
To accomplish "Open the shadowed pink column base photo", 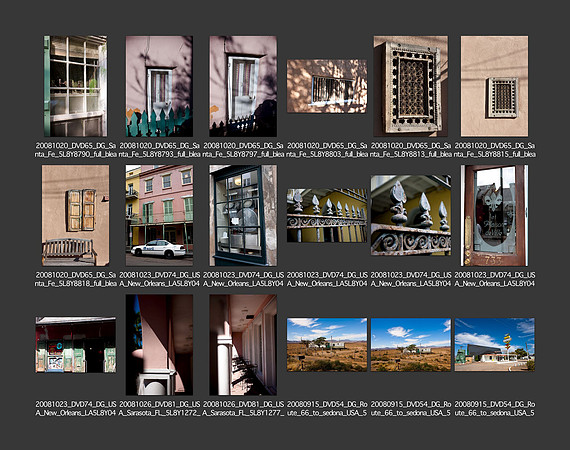I will (x=159, y=345).
